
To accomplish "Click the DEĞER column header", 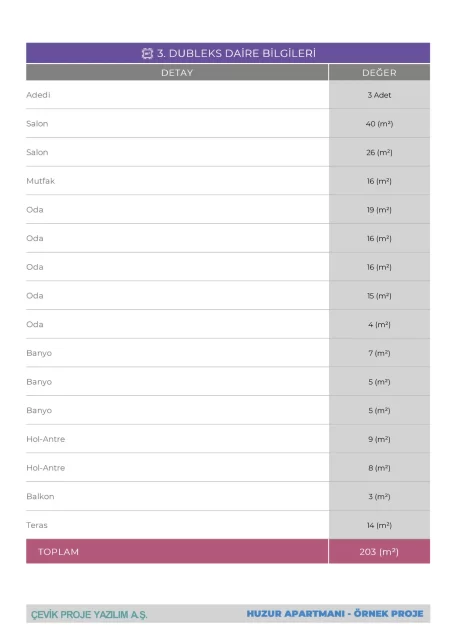I will click(379, 73).
